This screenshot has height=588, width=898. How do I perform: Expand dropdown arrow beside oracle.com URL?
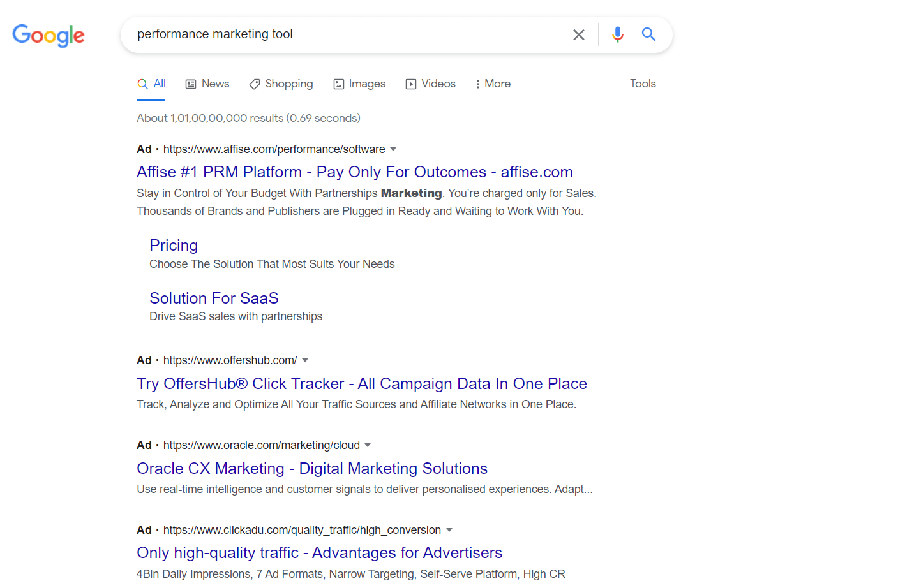pyautogui.click(x=368, y=445)
